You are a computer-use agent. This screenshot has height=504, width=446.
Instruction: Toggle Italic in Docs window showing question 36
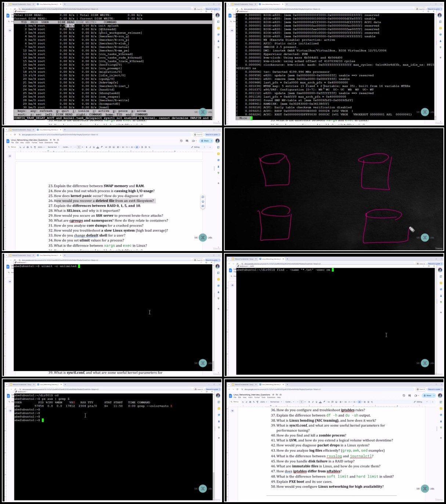tap(313, 402)
